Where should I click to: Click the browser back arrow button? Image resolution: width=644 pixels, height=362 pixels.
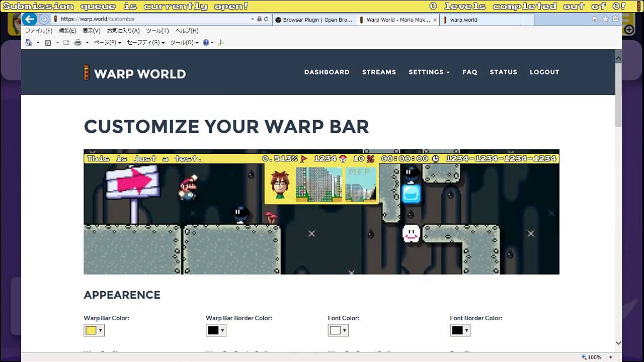tap(30, 19)
